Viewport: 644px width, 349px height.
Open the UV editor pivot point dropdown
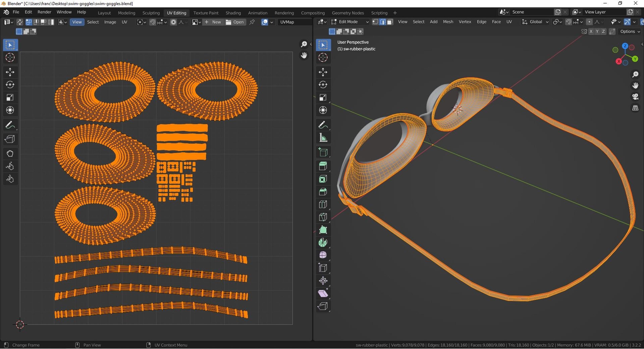(141, 22)
